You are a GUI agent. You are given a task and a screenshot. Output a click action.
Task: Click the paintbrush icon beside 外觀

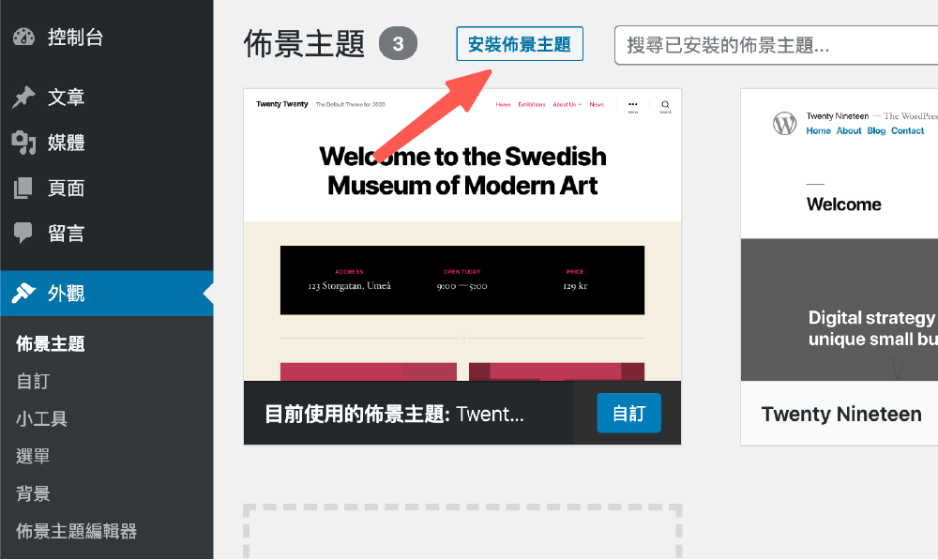click(24, 294)
